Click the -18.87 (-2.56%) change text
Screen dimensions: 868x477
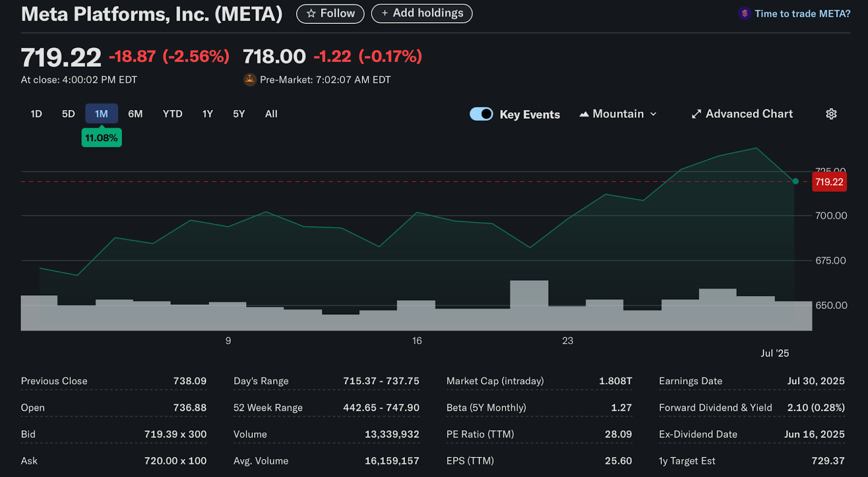coord(169,56)
